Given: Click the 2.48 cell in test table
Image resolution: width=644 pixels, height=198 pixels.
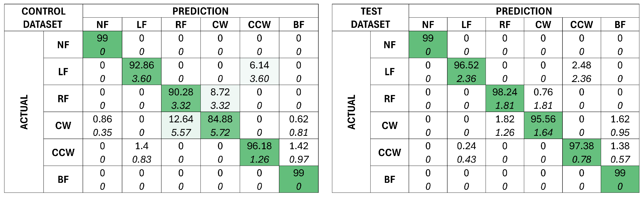Looking at the screenshot, I should click(x=582, y=72).
